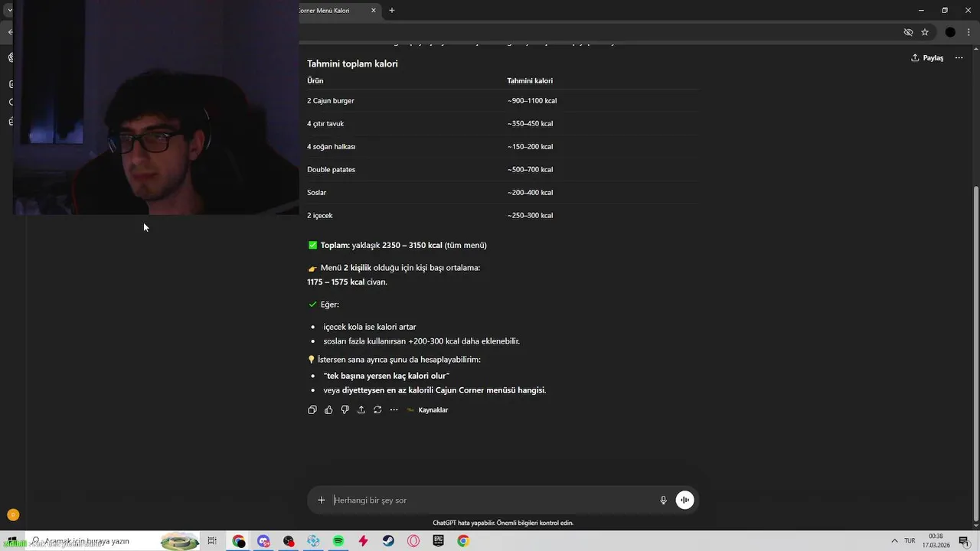
Task: Open the Chrome taskbar icon beside Task View
Action: tap(239, 541)
